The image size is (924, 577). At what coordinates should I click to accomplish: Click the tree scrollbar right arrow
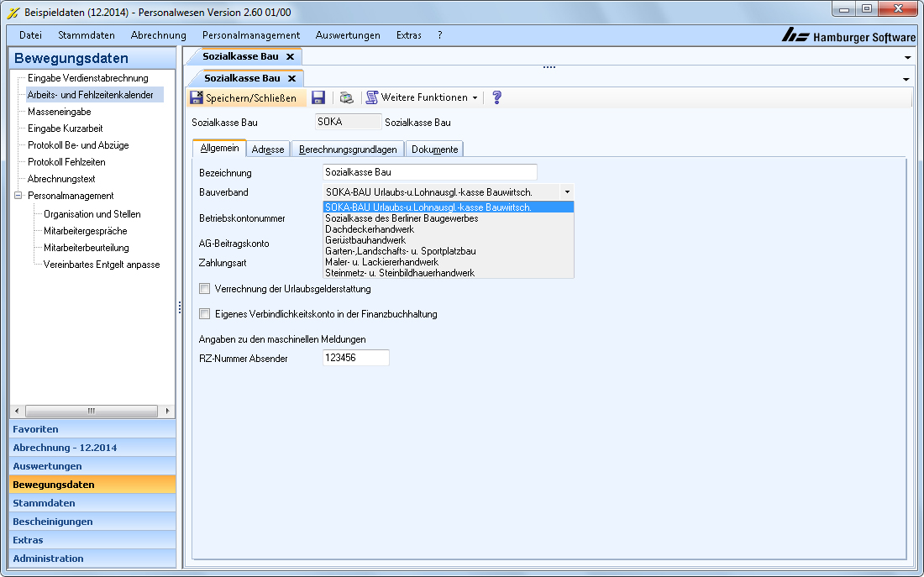[x=167, y=411]
